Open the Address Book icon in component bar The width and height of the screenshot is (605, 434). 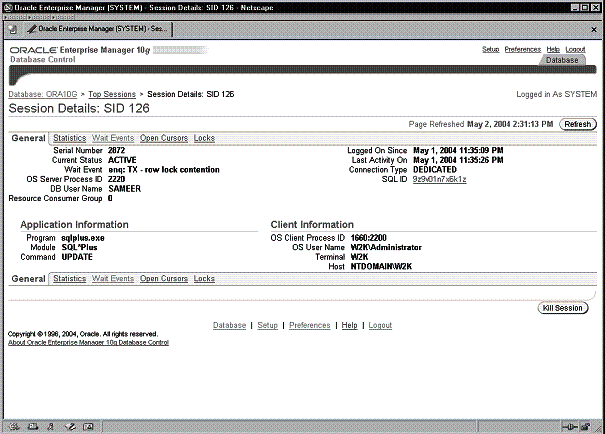pyautogui.click(x=88, y=427)
